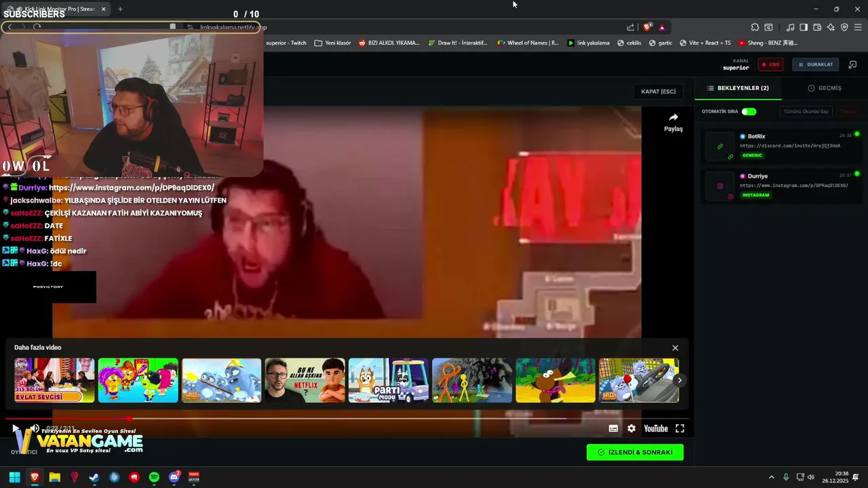Open the PARTİ MODU suggested video thumbnail
Viewport: 868px width, 488px height.
click(389, 380)
